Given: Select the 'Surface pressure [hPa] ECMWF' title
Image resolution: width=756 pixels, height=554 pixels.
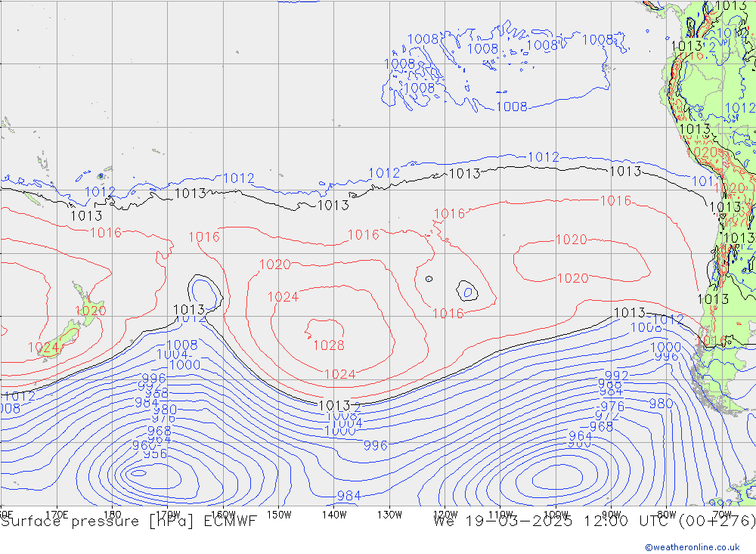Looking at the screenshot, I should [x=129, y=522].
